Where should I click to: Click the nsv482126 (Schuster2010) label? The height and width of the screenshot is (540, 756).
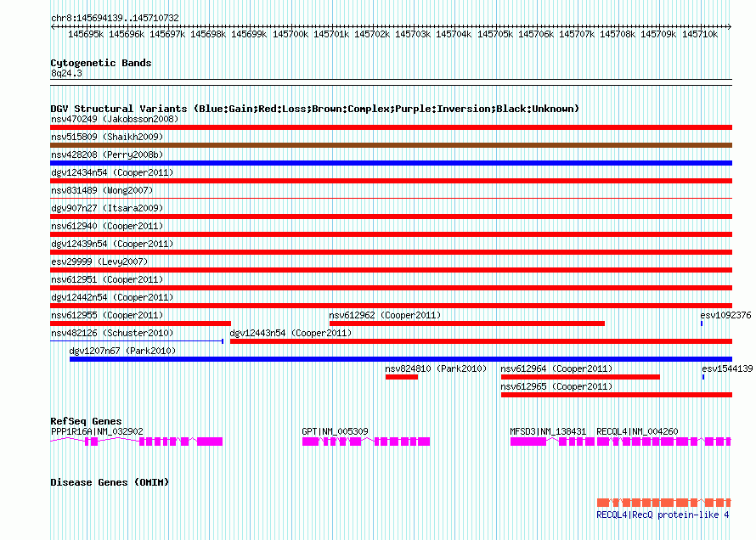pyautogui.click(x=112, y=333)
